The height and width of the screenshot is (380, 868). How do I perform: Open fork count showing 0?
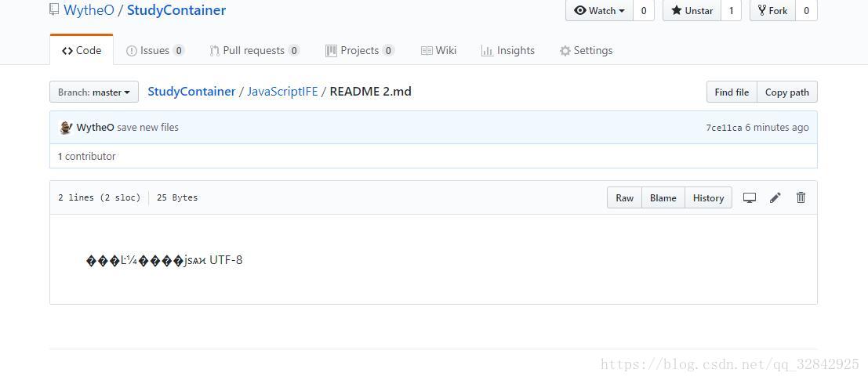(x=806, y=10)
